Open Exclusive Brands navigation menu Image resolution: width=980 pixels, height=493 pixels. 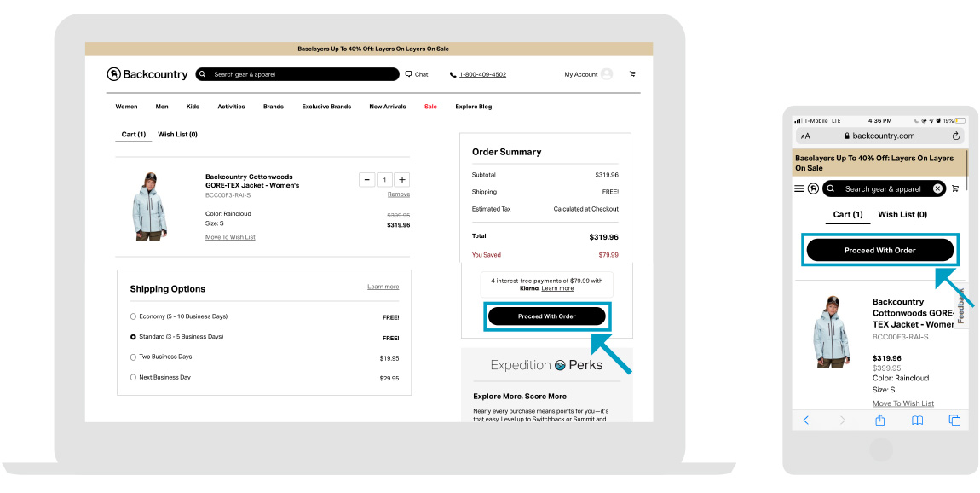click(326, 107)
